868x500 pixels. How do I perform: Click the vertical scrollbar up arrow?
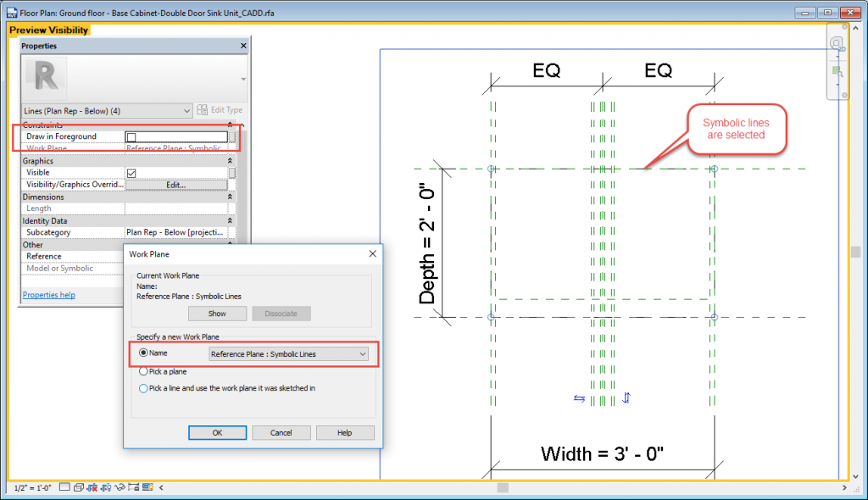click(x=856, y=28)
